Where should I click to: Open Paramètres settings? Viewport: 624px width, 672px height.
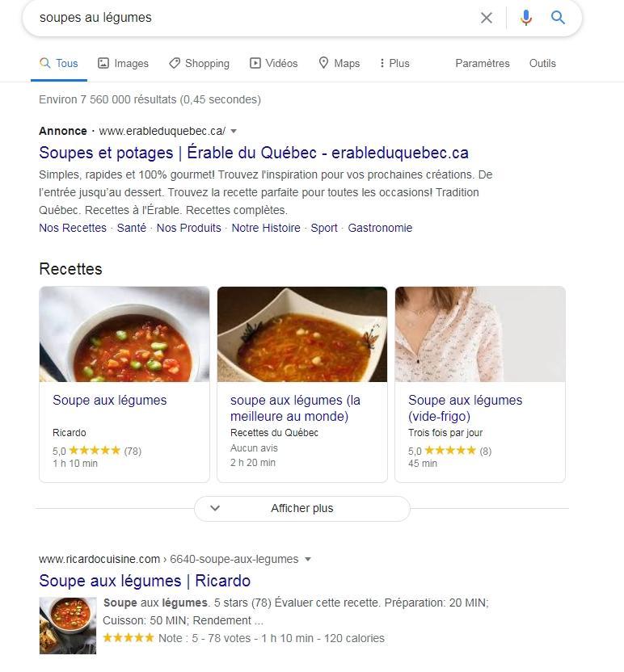(483, 64)
